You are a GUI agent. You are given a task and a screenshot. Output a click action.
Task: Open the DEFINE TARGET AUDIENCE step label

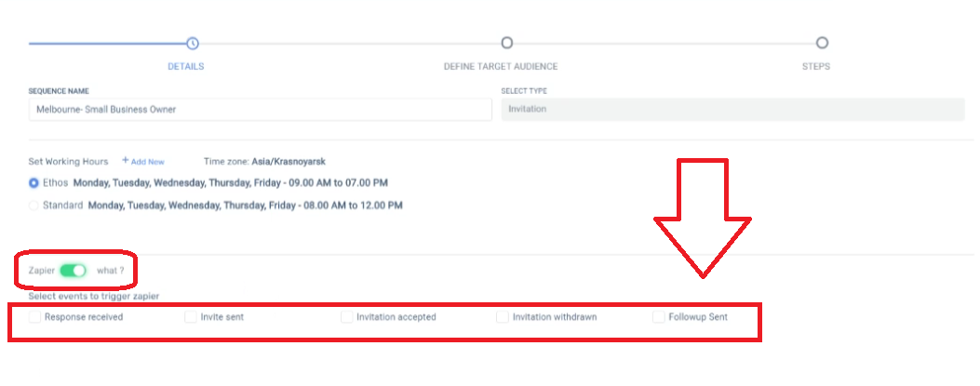[501, 66]
